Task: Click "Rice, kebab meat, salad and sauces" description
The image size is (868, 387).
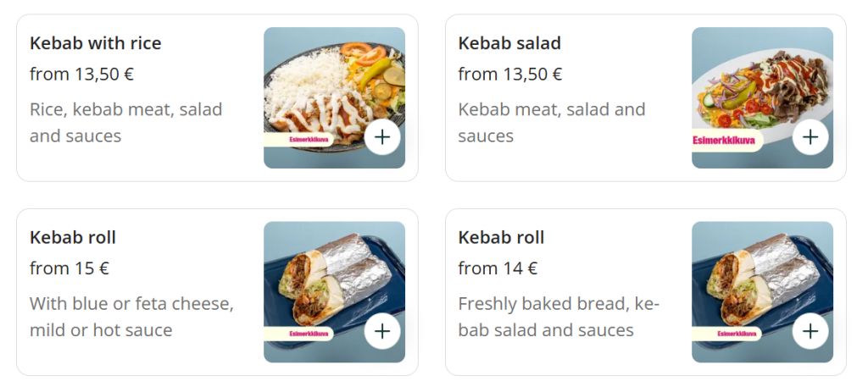Action: pyautogui.click(x=125, y=122)
